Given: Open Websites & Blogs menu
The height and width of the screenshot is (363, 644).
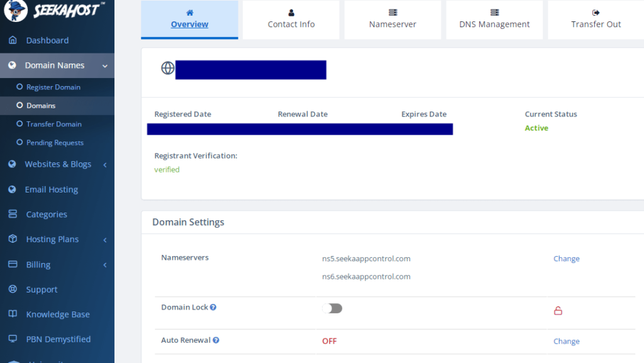Looking at the screenshot, I should tap(57, 164).
